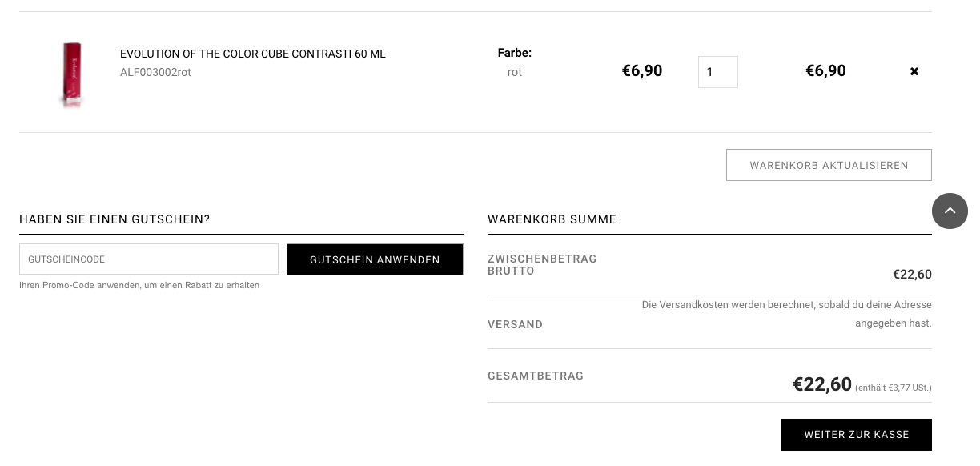Click the Versand shipping cost note

click(x=786, y=314)
